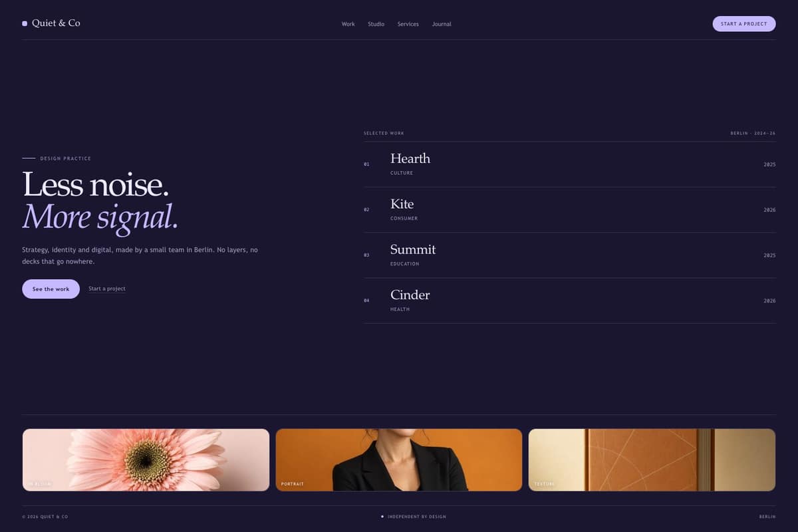Click the 01 number beside Hearth

tap(366, 164)
